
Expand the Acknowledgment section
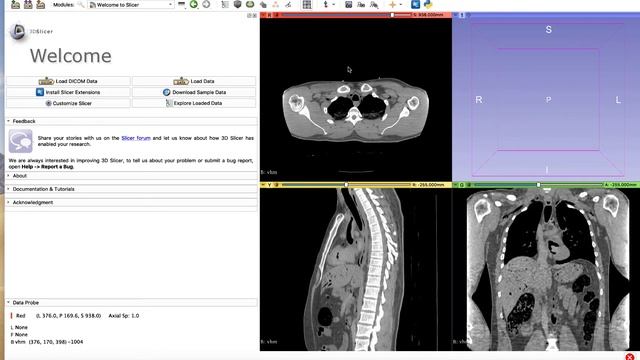coord(131,202)
